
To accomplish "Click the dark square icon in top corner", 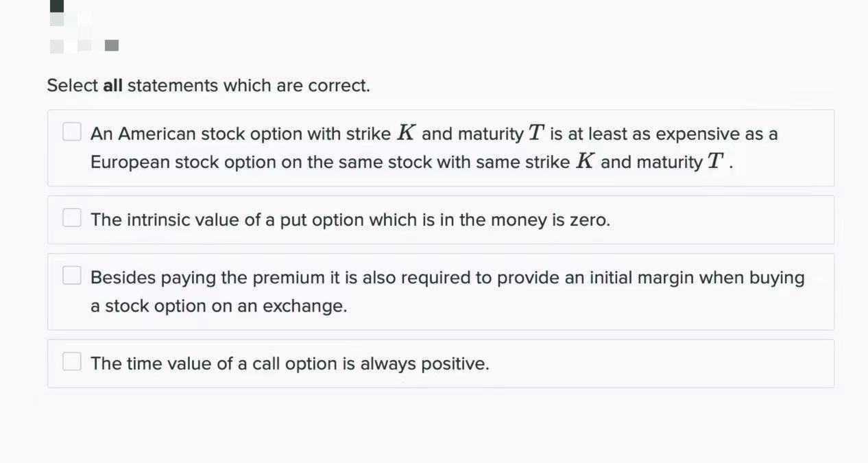I will point(57,5).
